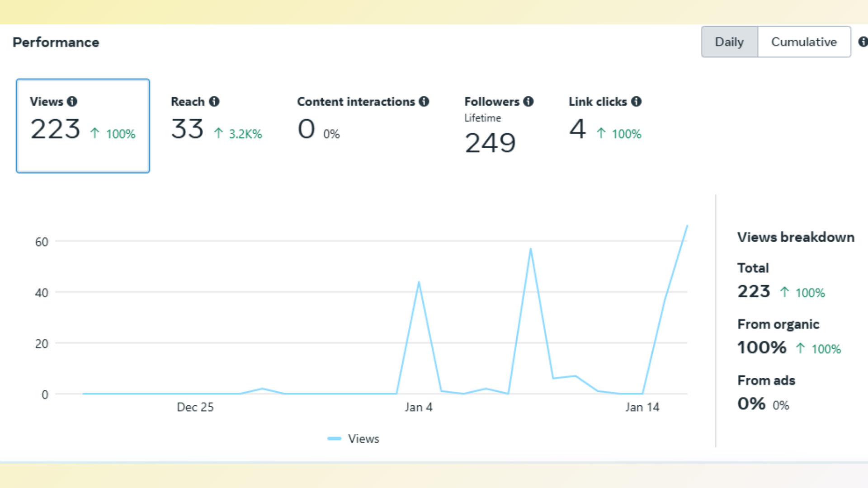Select the Link clicks metric value 4
The image size is (868, 488).
coord(577,129)
